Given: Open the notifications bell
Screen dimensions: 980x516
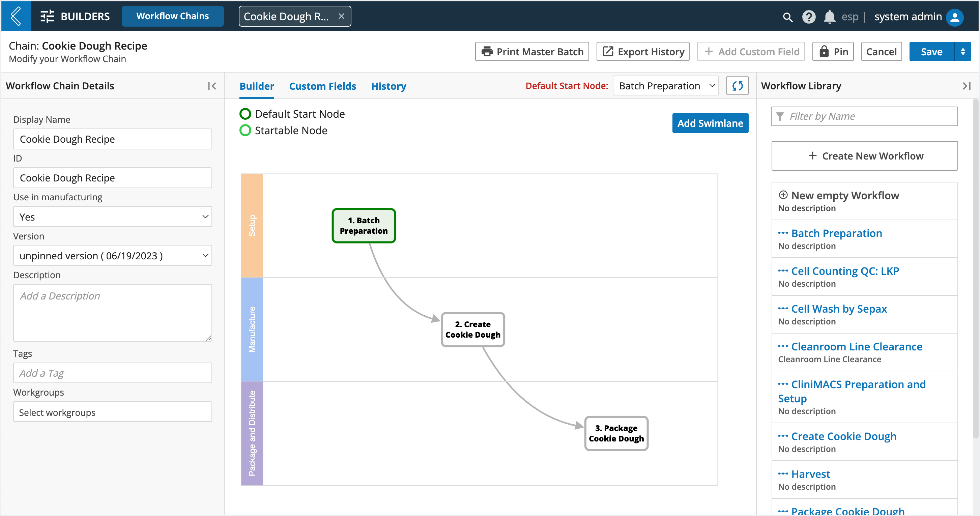Looking at the screenshot, I should 829,17.
